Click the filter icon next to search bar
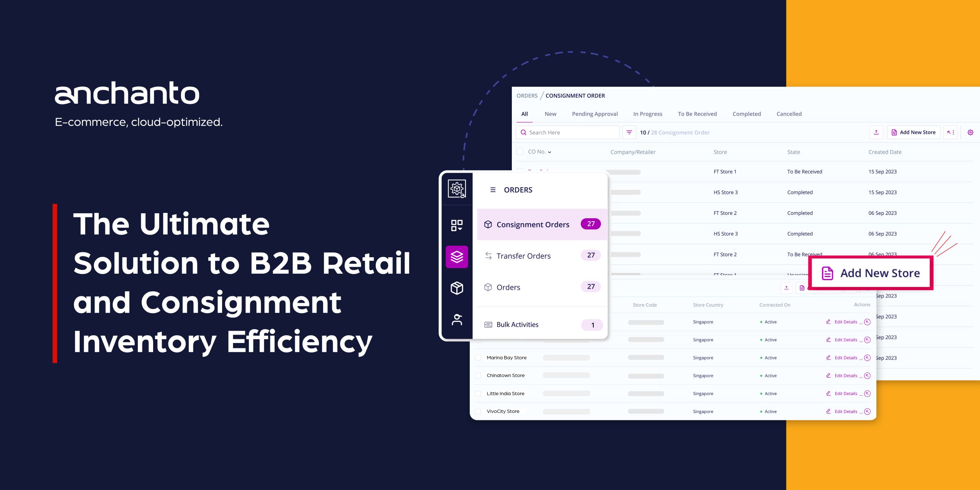Image resolution: width=980 pixels, height=490 pixels. pos(627,133)
